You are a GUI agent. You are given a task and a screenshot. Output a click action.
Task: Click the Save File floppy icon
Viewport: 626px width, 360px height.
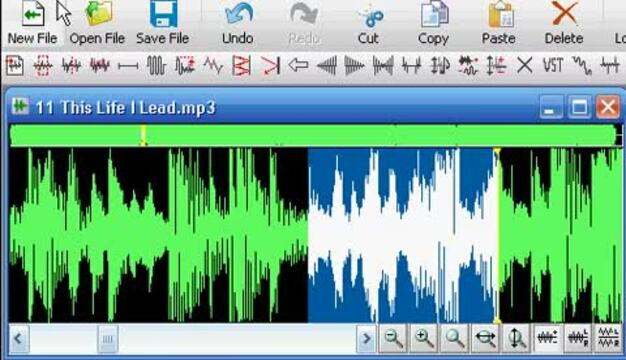pos(163,14)
